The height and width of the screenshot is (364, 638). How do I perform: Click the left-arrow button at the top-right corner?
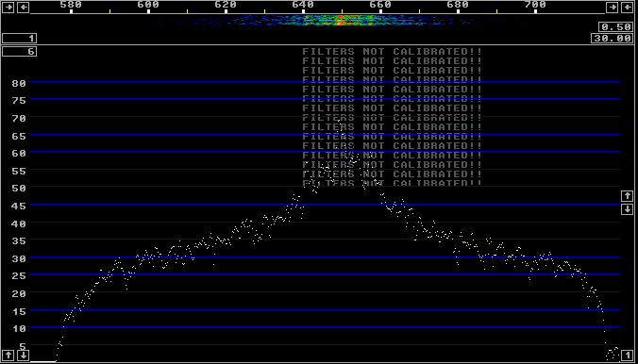(627, 7)
